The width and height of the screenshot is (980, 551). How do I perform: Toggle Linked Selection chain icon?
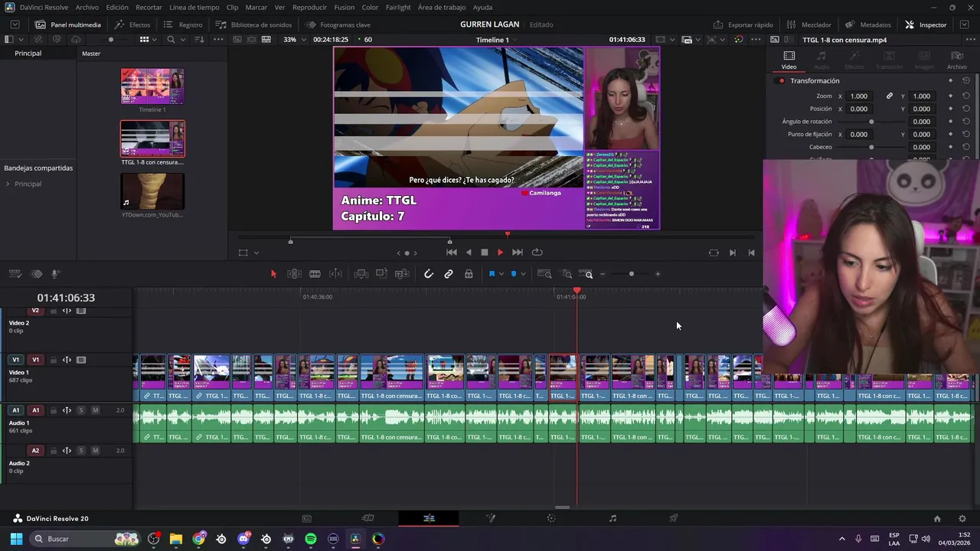coord(449,274)
